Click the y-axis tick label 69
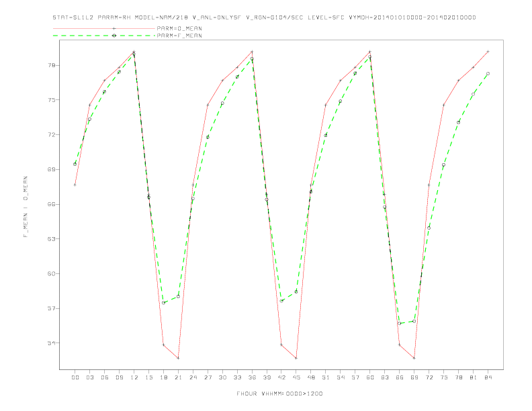 pos(51,169)
